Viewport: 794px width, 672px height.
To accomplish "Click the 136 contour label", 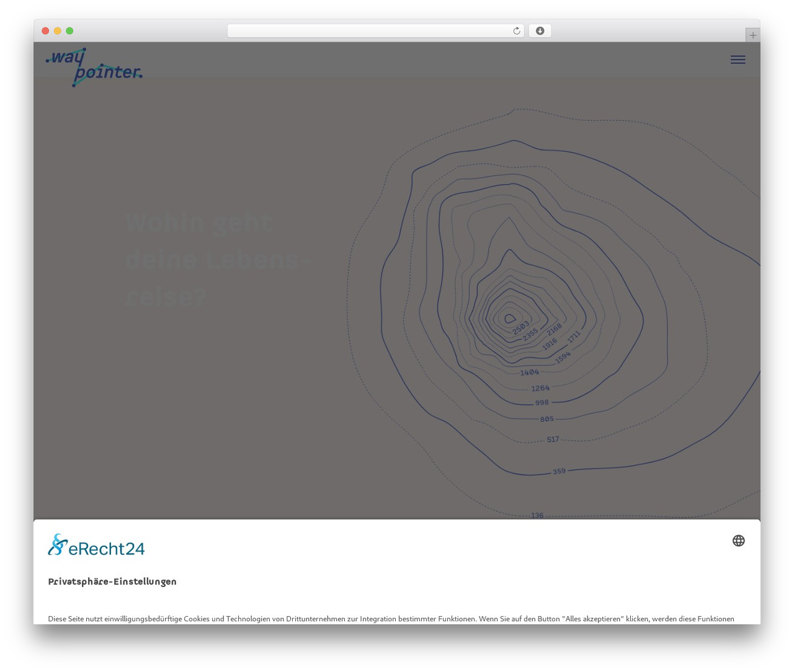I will (537, 515).
